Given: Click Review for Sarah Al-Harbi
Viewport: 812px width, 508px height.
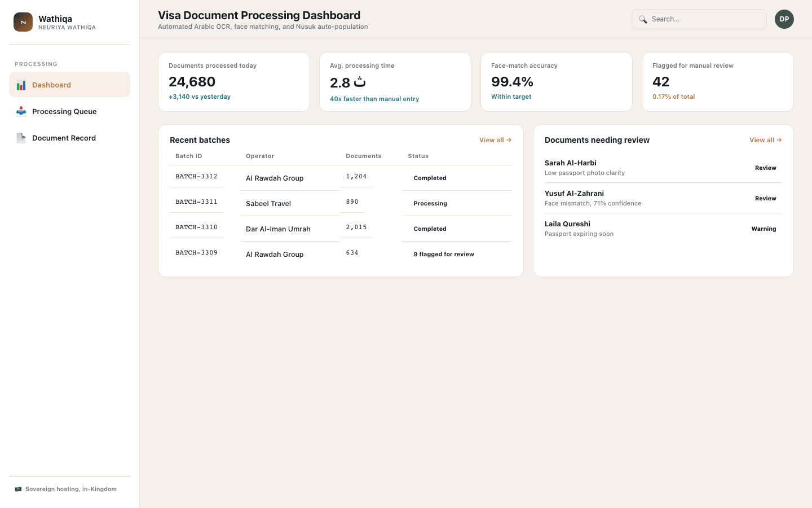Looking at the screenshot, I should 766,168.
